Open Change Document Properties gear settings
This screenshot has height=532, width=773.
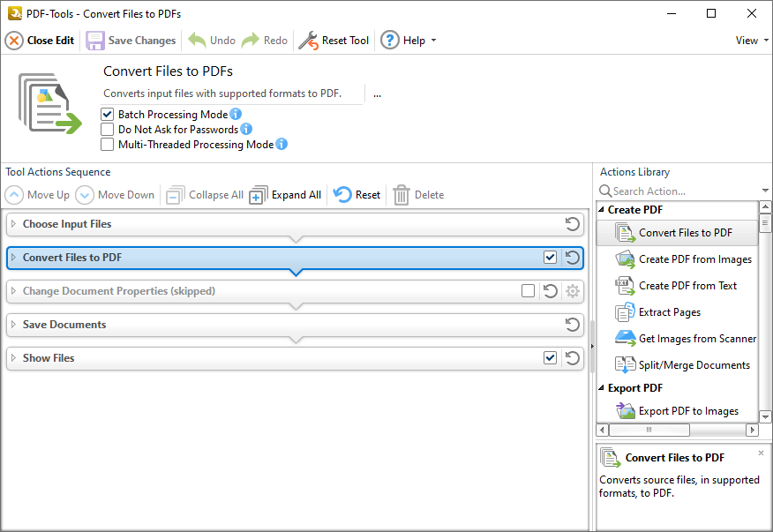coord(573,291)
